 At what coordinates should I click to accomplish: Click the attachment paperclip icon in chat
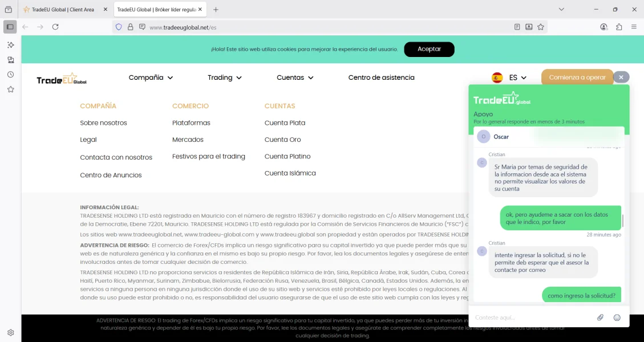coord(600,317)
